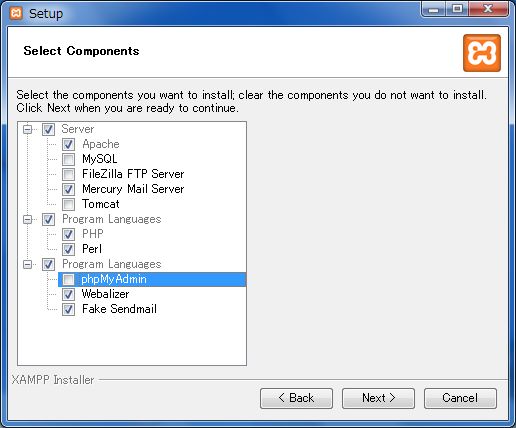Cancel the XAMPP installation
Viewport: 516px width, 428px height.
pos(460,398)
